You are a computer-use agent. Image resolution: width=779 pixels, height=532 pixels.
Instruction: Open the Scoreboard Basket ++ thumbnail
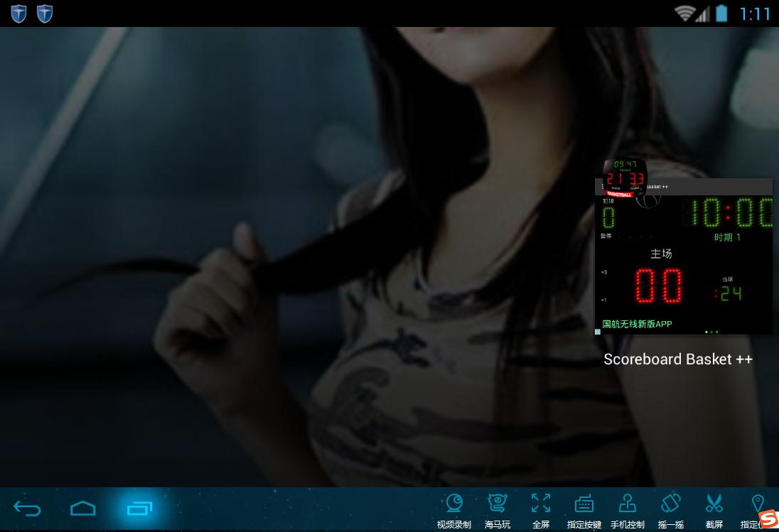point(683,263)
